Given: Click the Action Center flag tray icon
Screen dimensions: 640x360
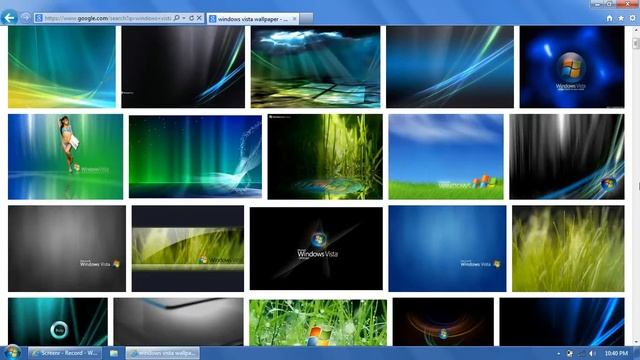Looking at the screenshot, I should point(570,353).
